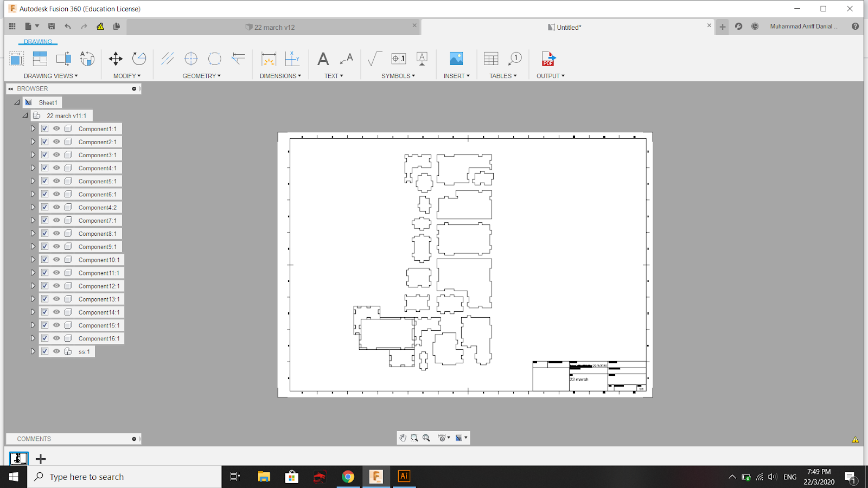The width and height of the screenshot is (868, 488).
Task: Open the Tables tool
Action: point(490,59)
